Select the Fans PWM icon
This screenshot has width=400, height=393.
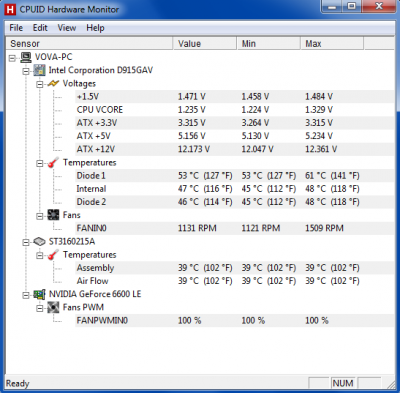(x=53, y=307)
